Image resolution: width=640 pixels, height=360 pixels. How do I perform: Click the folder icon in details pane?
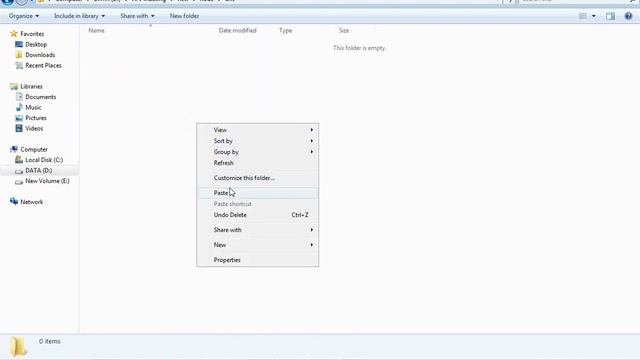(18, 347)
